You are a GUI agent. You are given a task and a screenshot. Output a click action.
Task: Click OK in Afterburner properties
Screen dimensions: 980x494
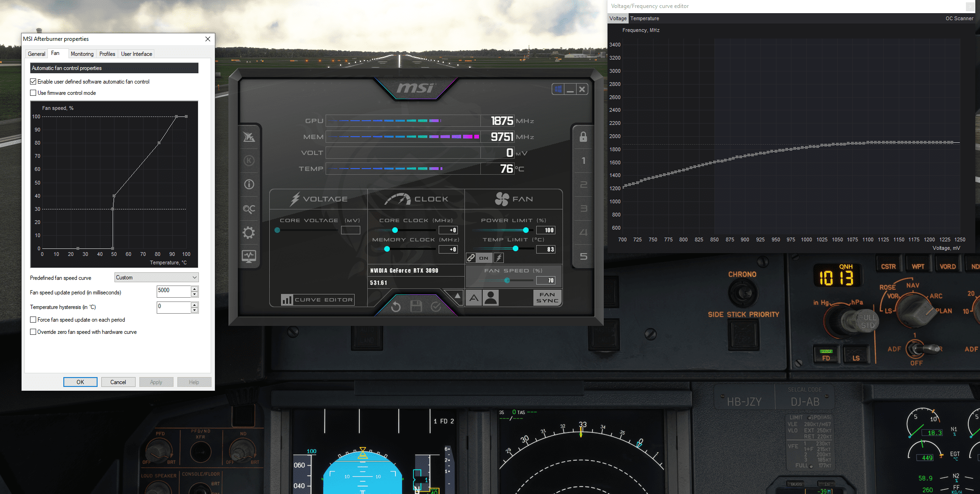[x=80, y=382]
